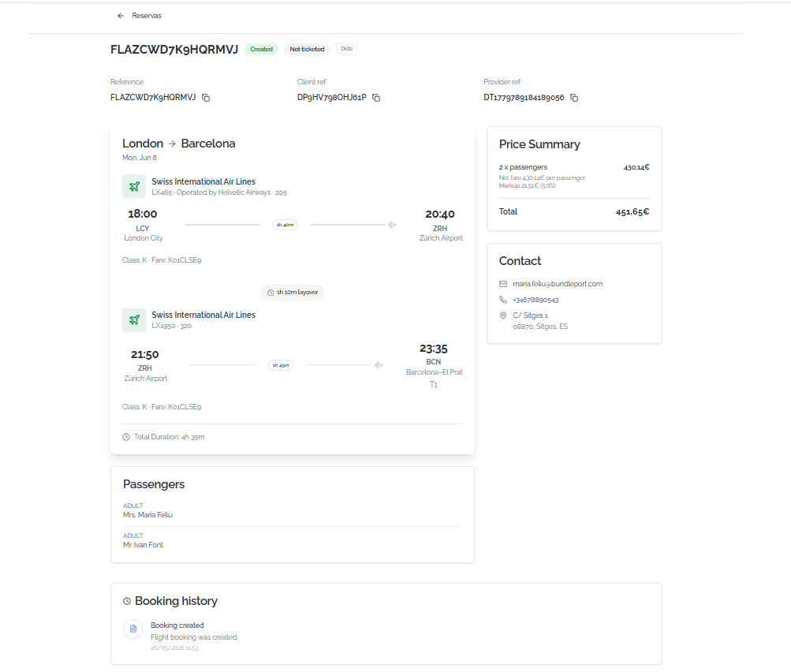Viewport: 791px width, 672px height.
Task: Click the 1h 10m layover badge
Action: coord(293,293)
